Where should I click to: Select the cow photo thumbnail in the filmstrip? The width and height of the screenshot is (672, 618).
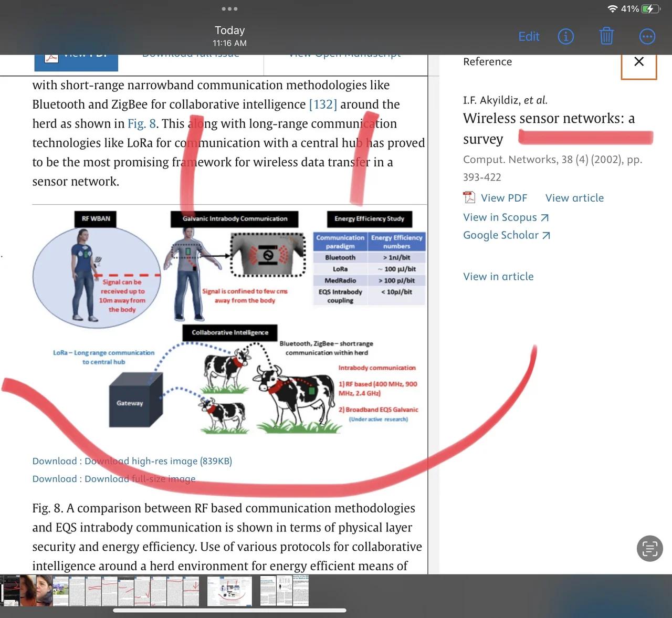tap(61, 591)
